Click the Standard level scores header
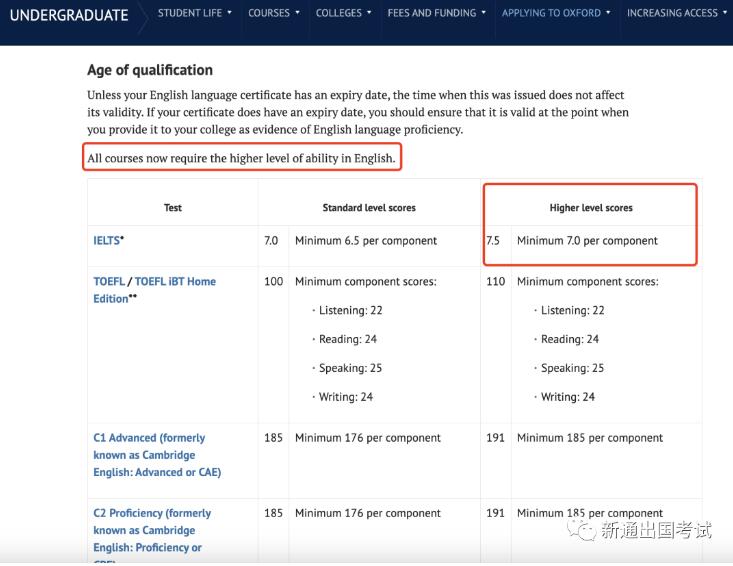The width and height of the screenshot is (733, 566). [369, 208]
